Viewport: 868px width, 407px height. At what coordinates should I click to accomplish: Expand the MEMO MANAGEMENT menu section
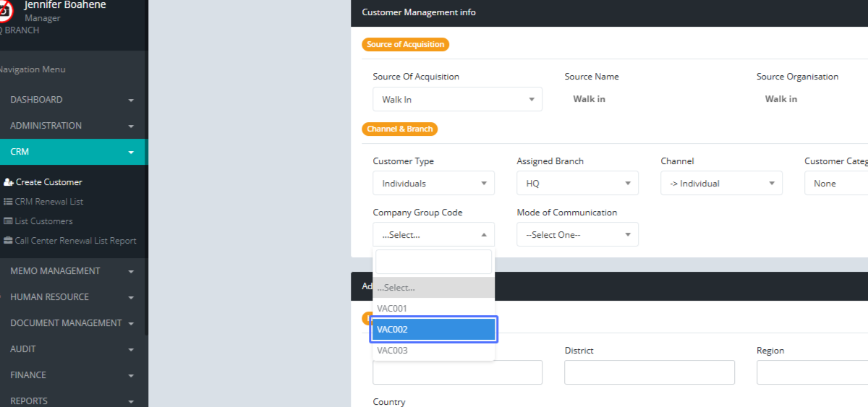[x=72, y=271]
